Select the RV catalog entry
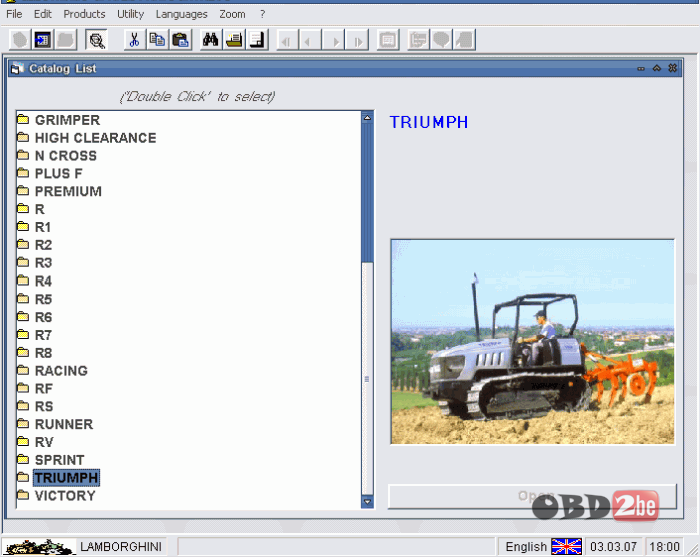The width and height of the screenshot is (700, 557). (x=44, y=442)
